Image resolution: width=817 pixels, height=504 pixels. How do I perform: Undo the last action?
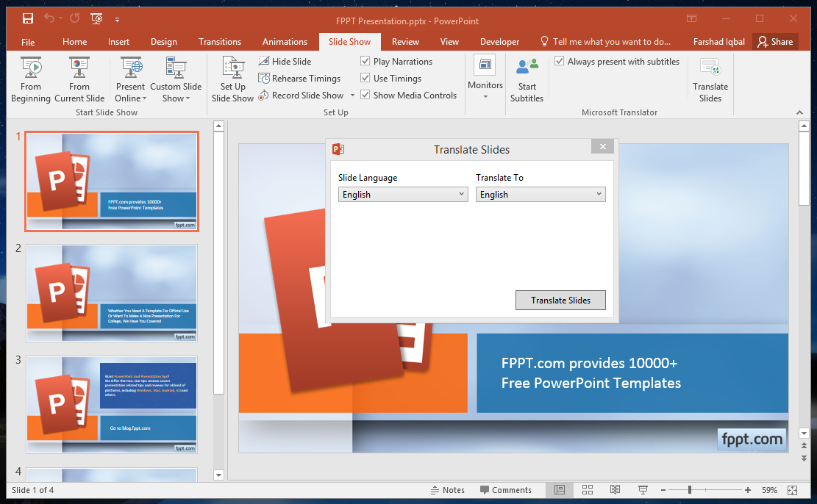pos(49,18)
